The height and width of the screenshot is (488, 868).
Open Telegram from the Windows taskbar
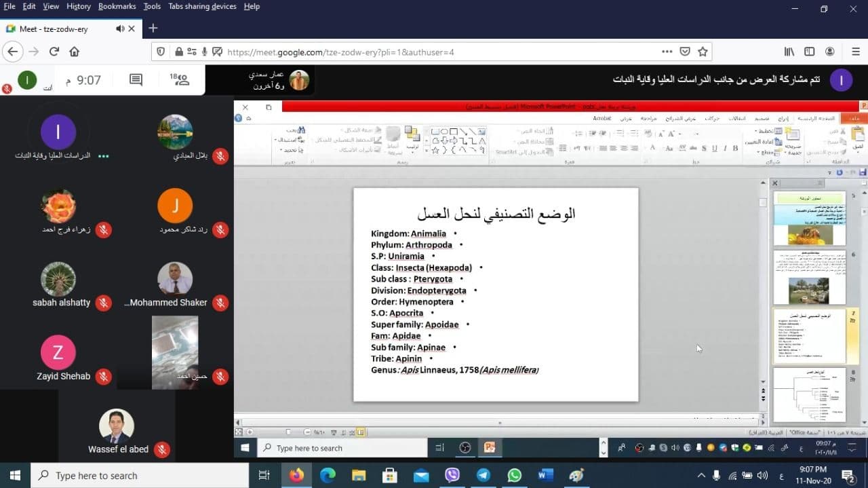pyautogui.click(x=484, y=475)
